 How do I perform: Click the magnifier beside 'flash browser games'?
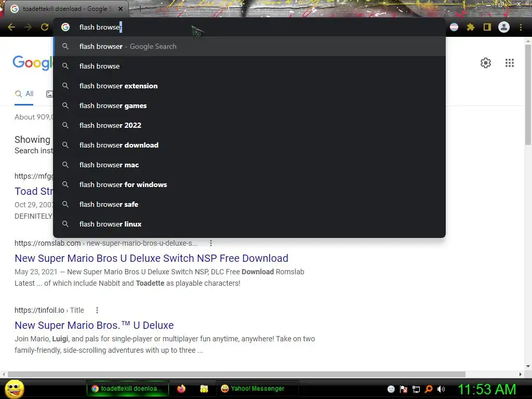pyautogui.click(x=65, y=105)
